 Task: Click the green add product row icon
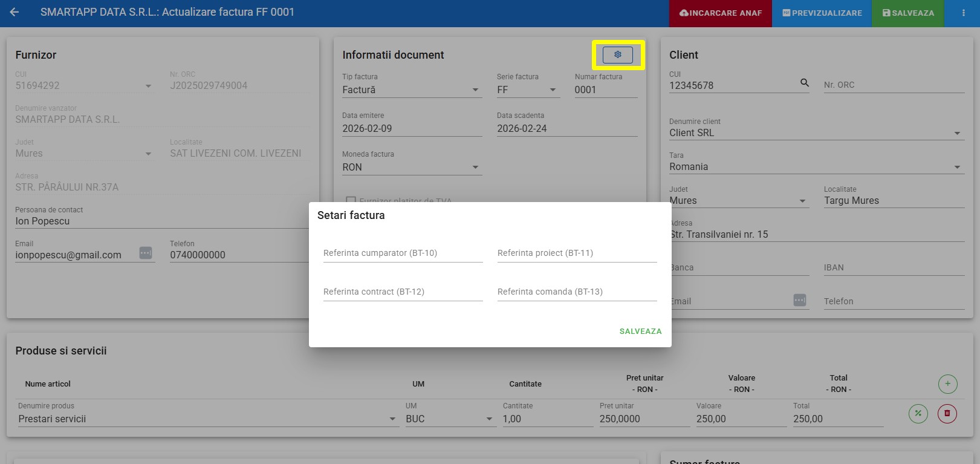click(x=947, y=384)
